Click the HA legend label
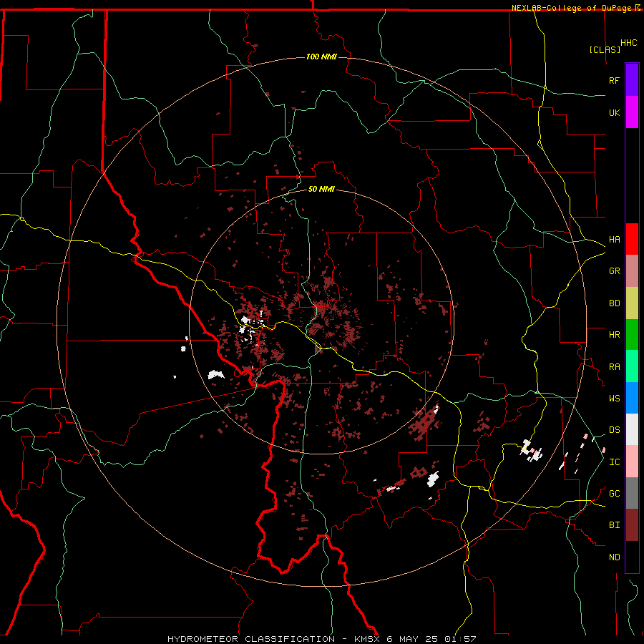 point(614,239)
